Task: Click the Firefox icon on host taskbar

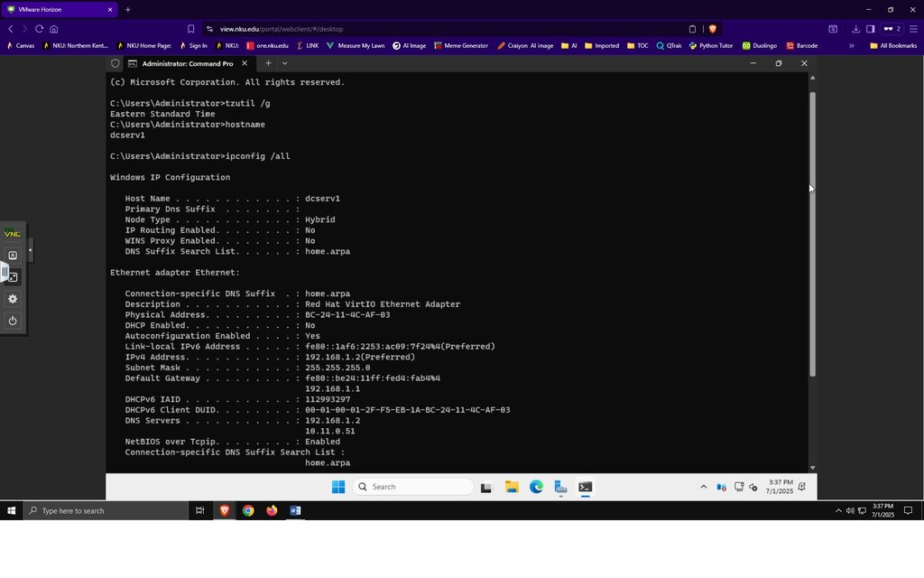Action: coord(272,511)
